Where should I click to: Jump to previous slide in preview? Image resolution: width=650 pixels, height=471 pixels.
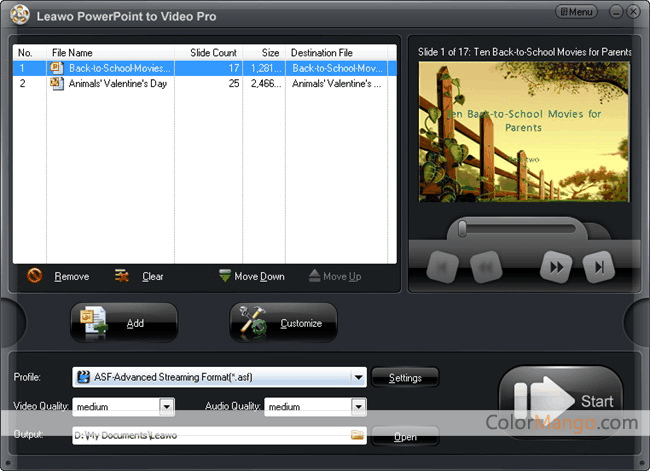click(x=442, y=267)
